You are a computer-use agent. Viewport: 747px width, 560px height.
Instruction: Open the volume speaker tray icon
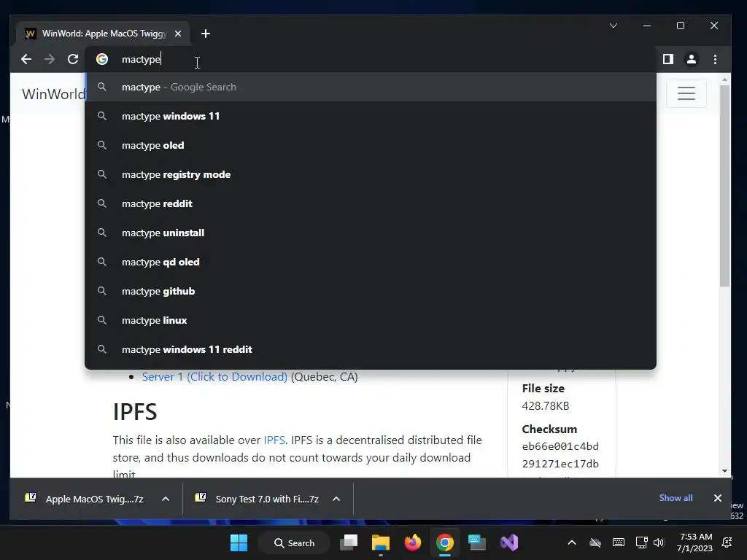coord(659,542)
